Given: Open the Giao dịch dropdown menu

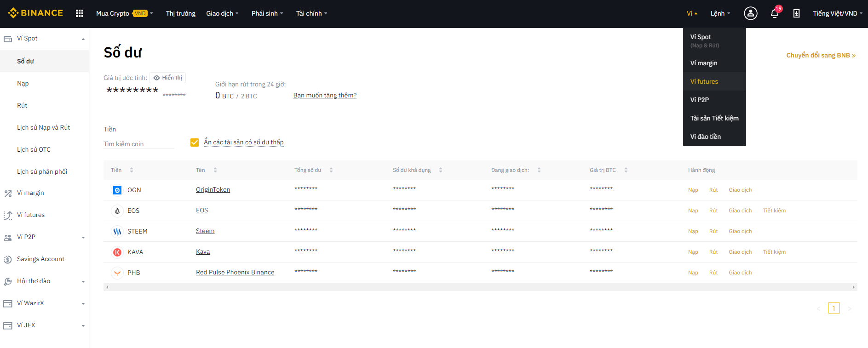Looking at the screenshot, I should (223, 13).
